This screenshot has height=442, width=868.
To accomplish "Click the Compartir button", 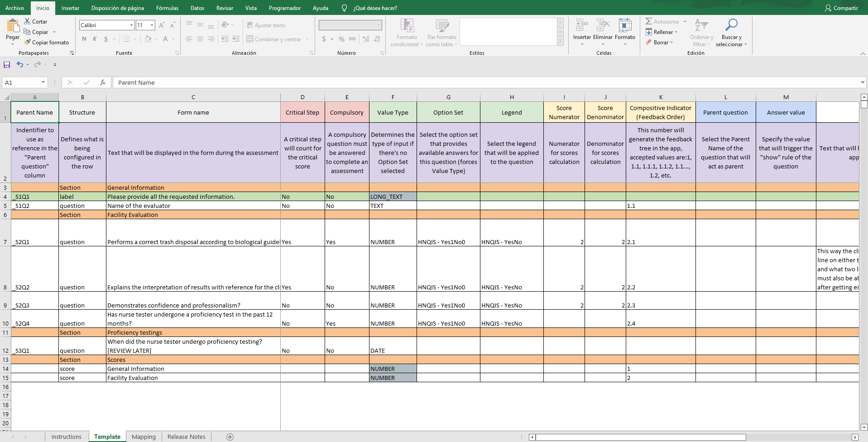I will [x=841, y=8].
